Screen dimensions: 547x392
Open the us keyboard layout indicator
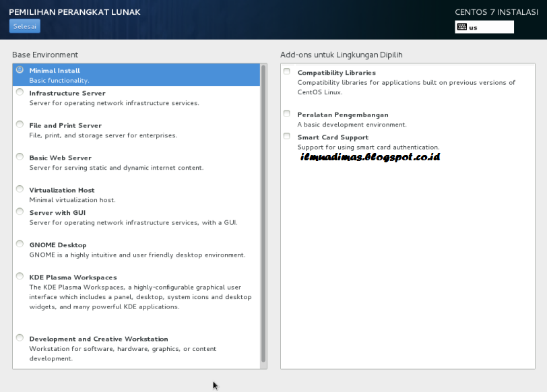484,27
